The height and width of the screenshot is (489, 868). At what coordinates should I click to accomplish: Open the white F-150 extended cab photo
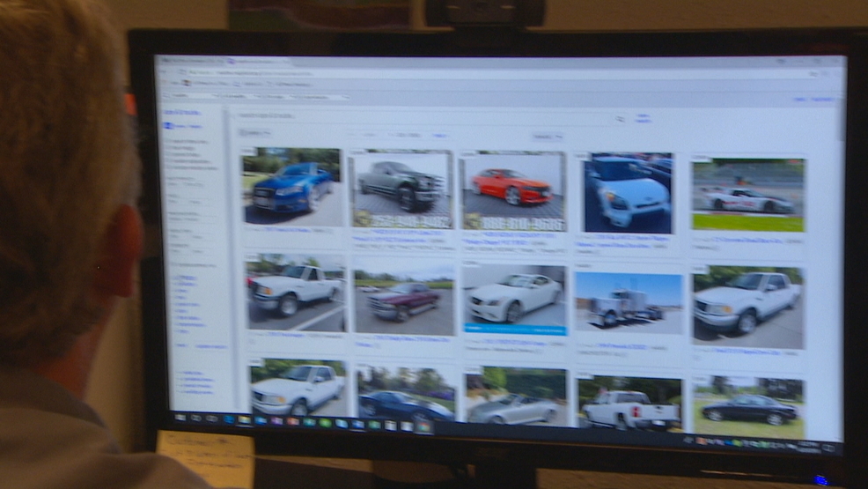pos(747,307)
